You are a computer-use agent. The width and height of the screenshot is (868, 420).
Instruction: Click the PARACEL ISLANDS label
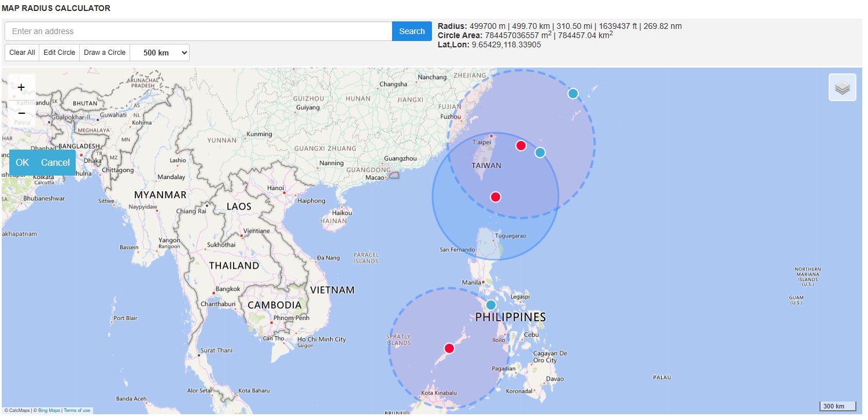366,258
